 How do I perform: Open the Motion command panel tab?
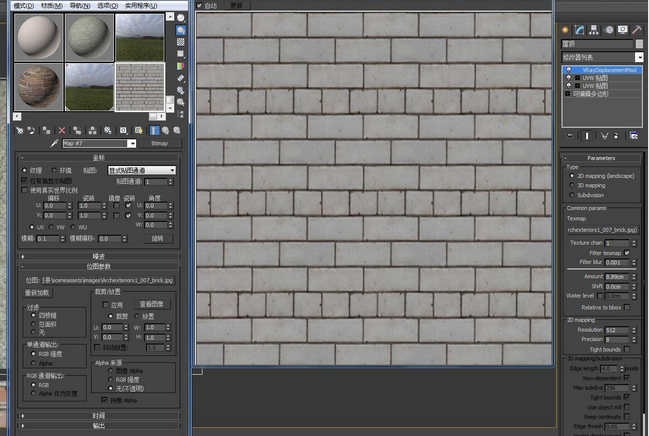pos(609,30)
